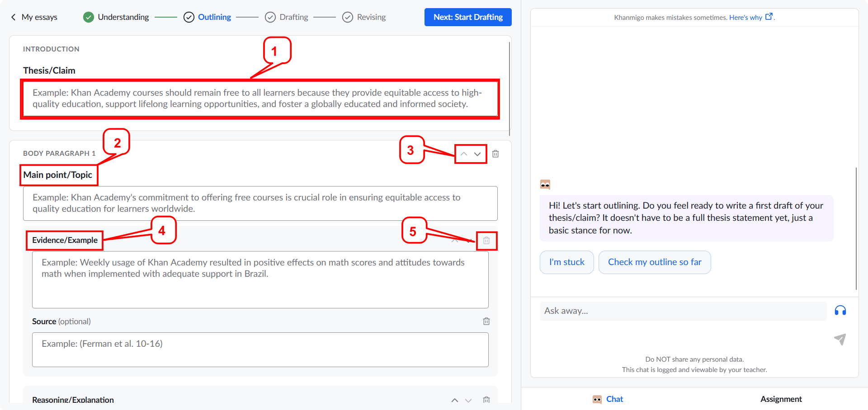This screenshot has width=868, height=410.
Task: Click the Khanmigo avatar icon in chat
Action: click(x=545, y=184)
